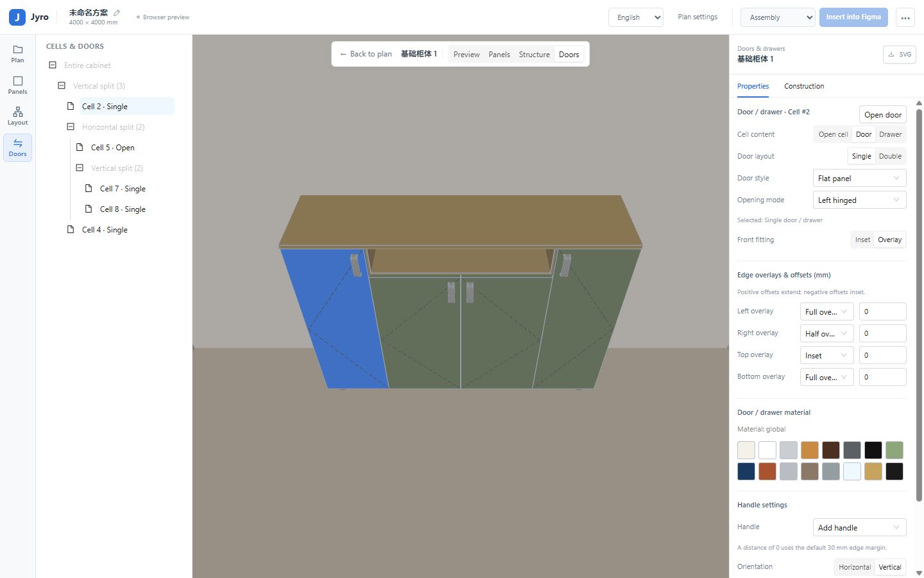
Task: Set cell content to Open cell
Action: [833, 134]
